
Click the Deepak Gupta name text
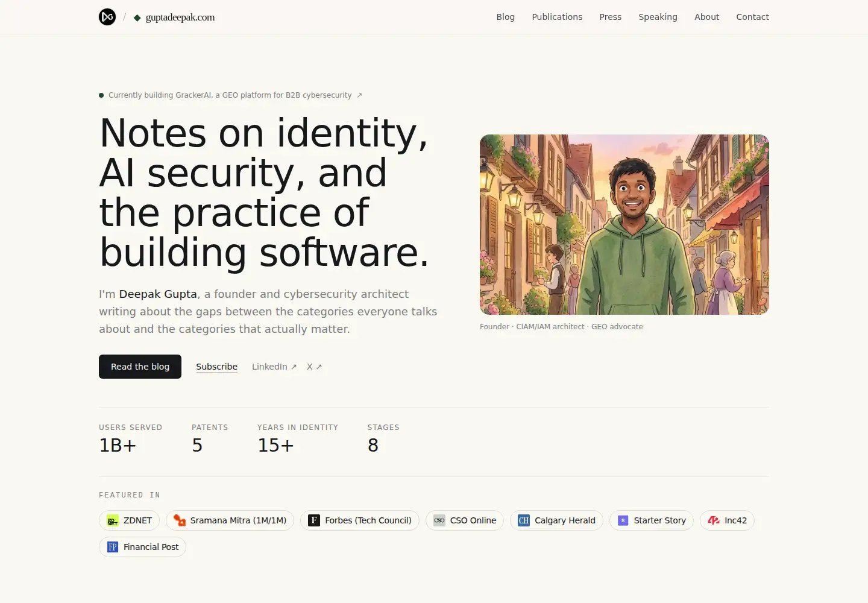(158, 294)
